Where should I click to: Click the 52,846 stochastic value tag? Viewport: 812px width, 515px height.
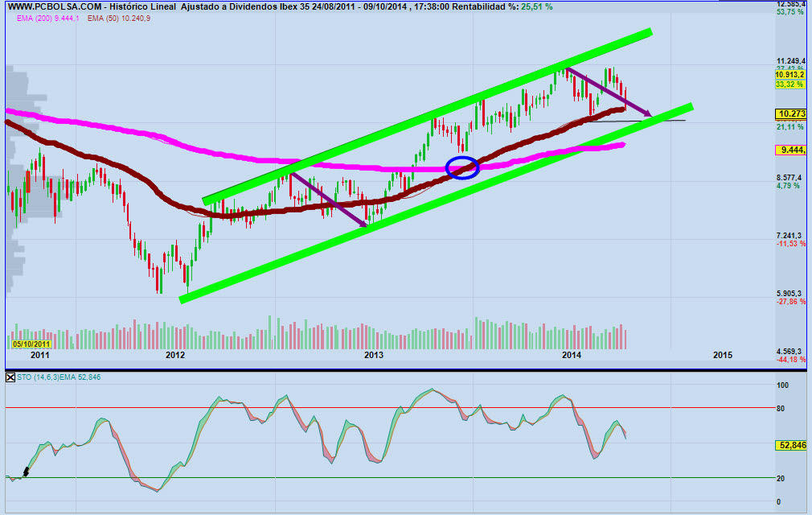tap(791, 444)
